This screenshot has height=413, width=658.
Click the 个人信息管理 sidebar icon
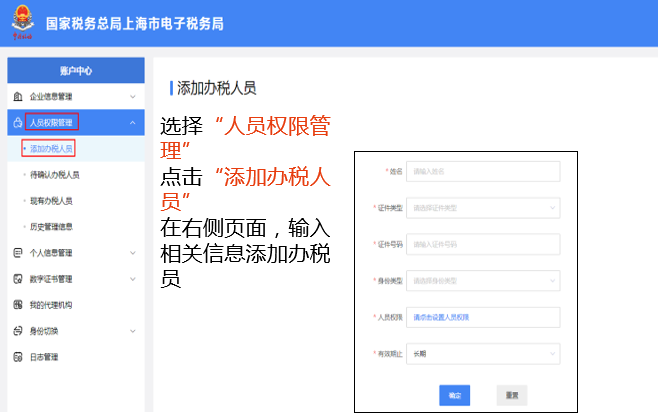pyautogui.click(x=17, y=253)
